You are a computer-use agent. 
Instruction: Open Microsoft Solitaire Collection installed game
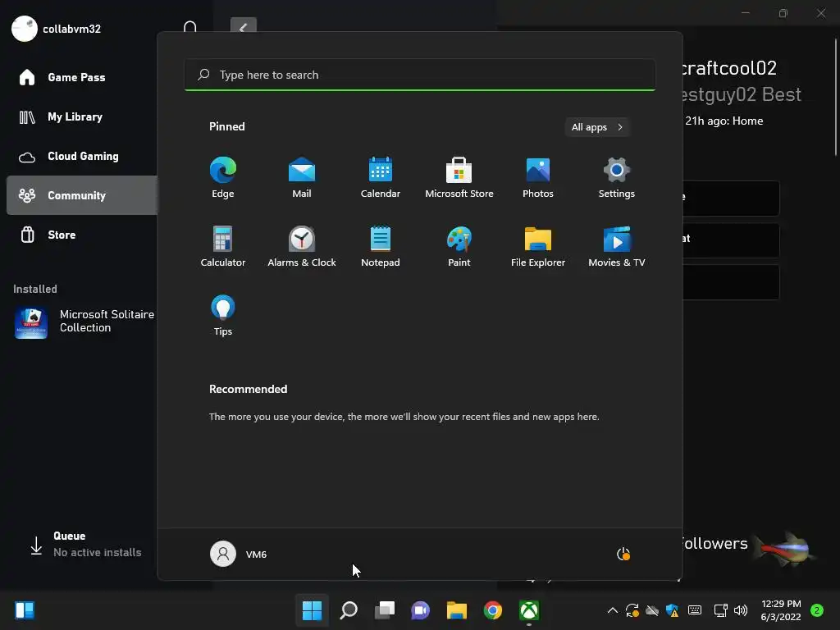(x=84, y=322)
